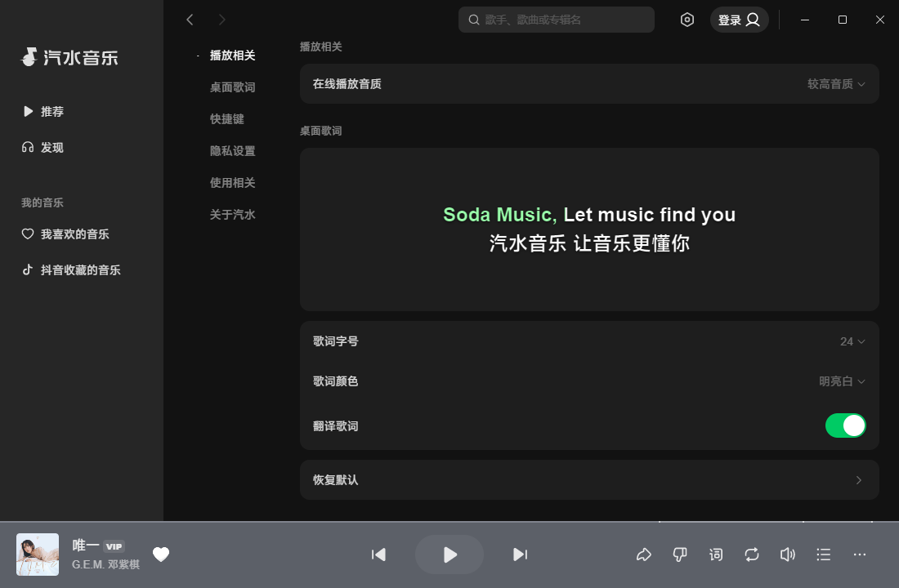
Task: Click the 恢复默认 restore defaults row
Action: point(588,480)
